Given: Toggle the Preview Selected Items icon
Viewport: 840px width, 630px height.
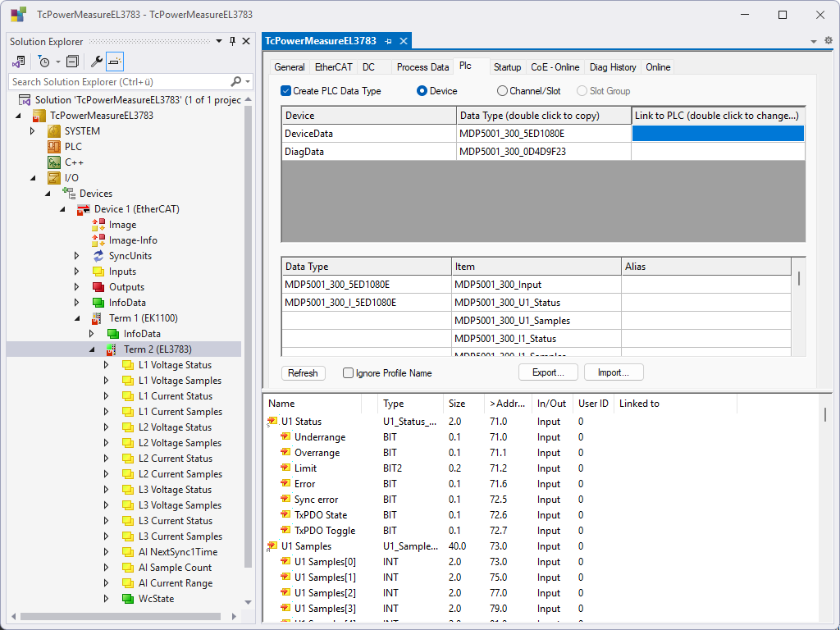Looking at the screenshot, I should 115,62.
